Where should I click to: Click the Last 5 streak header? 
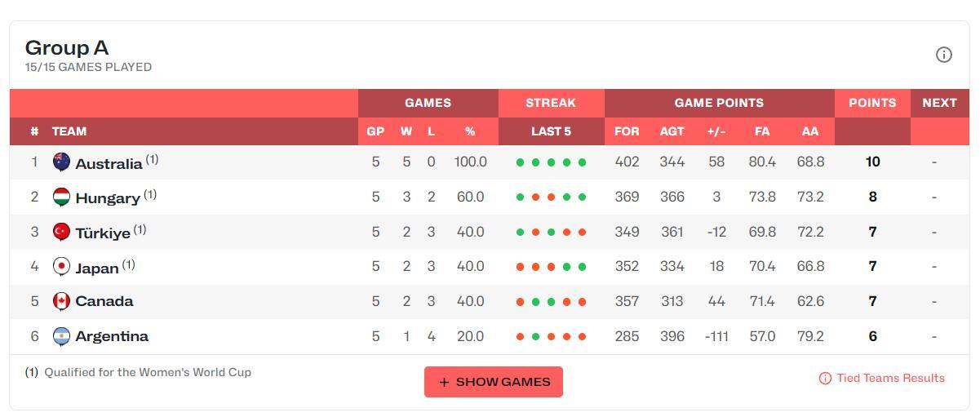(x=551, y=131)
